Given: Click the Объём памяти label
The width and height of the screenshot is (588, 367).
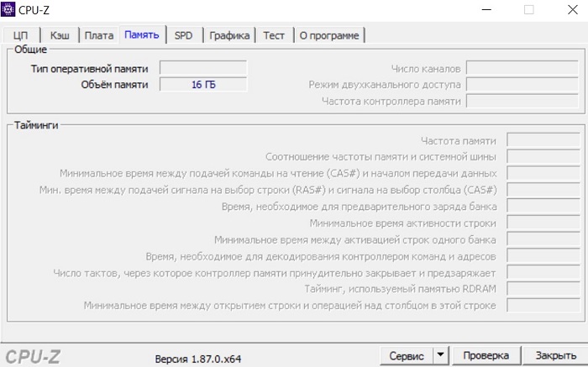Looking at the screenshot, I should click(114, 85).
